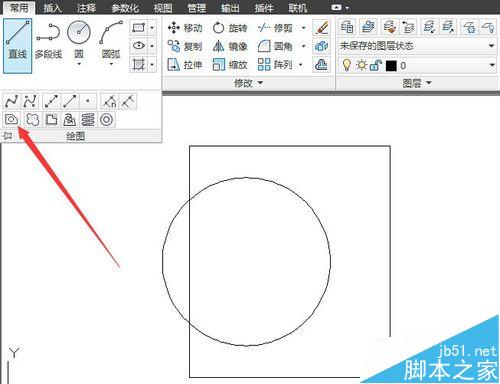Pin the expanded 绘图 panel

pos(7,136)
